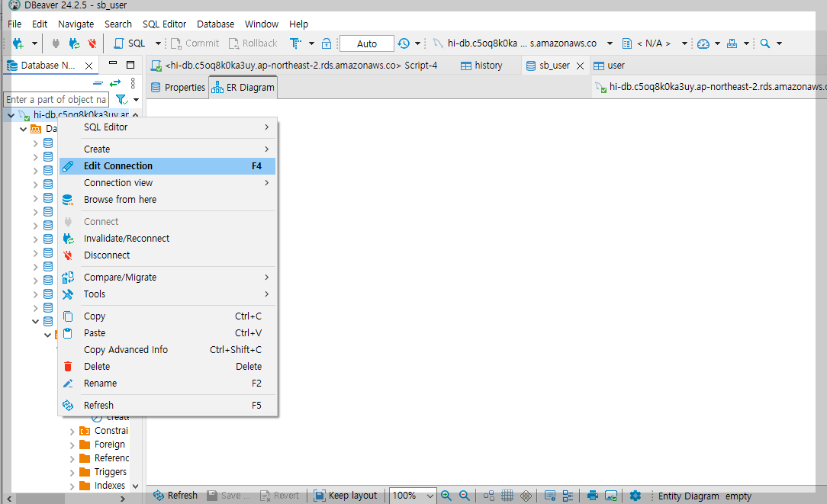Click the Tools wrench icon in menu
This screenshot has width=827, height=504.
(x=68, y=294)
